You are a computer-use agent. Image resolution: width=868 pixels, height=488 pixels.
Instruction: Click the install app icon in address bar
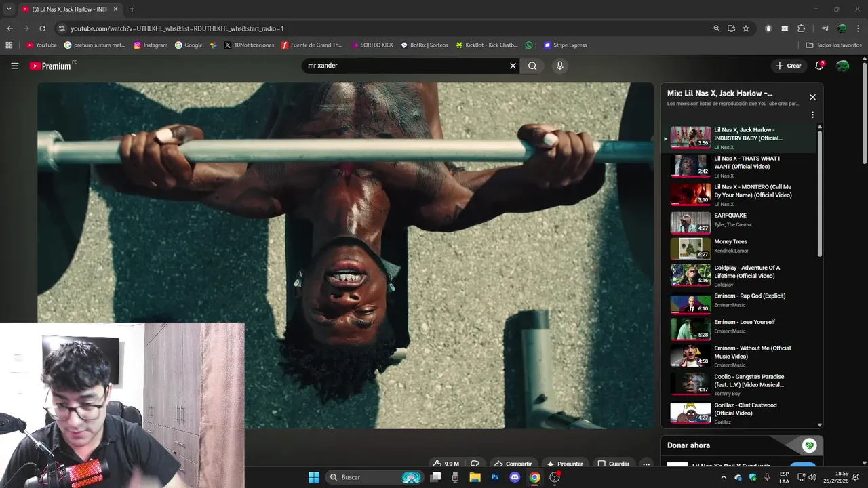point(731,28)
